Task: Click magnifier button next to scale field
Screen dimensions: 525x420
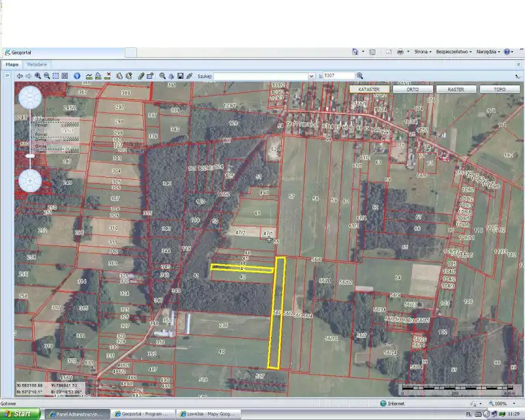Action: coord(360,76)
